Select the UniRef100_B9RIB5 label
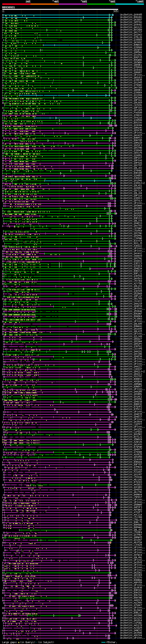This screenshot has height=644, width=146. coord(131,173)
